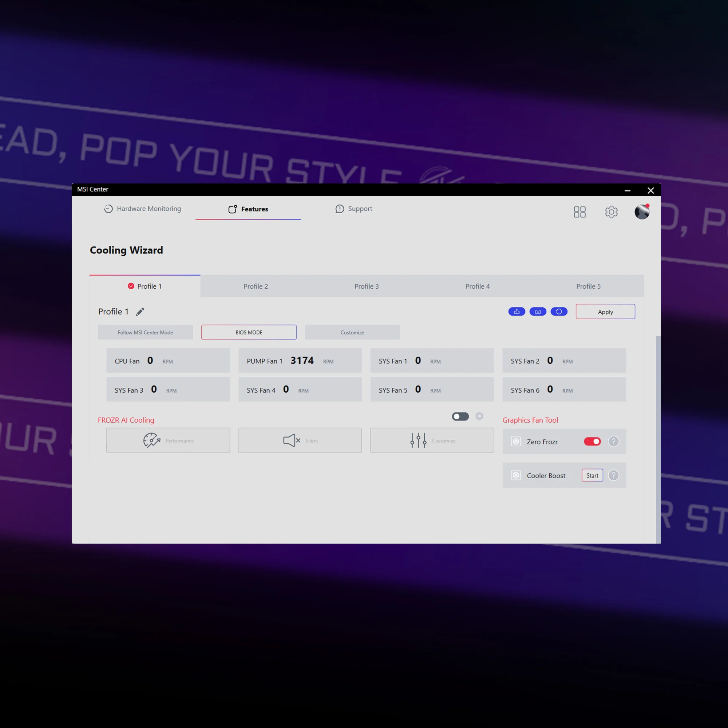Open MSI Center settings gear
The width and height of the screenshot is (728, 728).
pyautogui.click(x=611, y=212)
